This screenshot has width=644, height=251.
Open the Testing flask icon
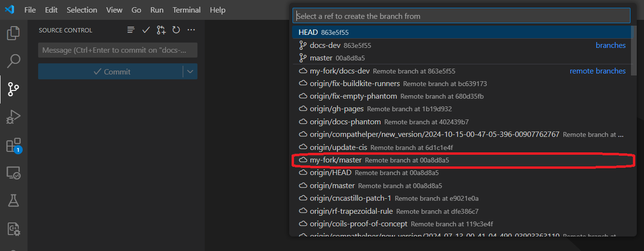tap(14, 200)
